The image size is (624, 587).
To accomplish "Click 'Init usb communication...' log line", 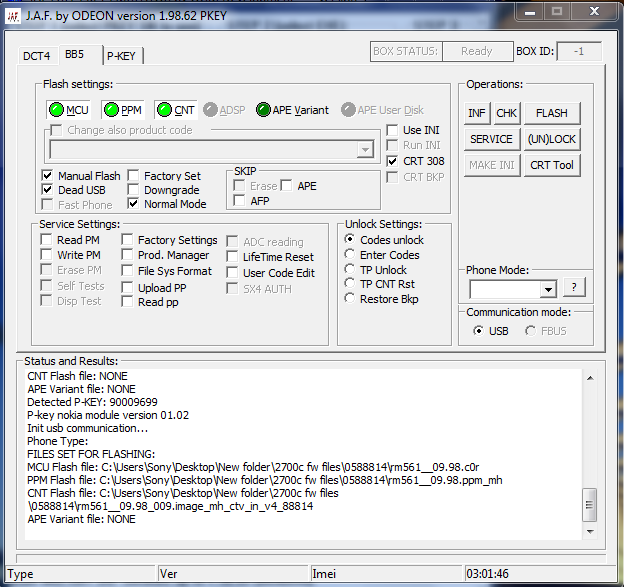I will coord(88,428).
